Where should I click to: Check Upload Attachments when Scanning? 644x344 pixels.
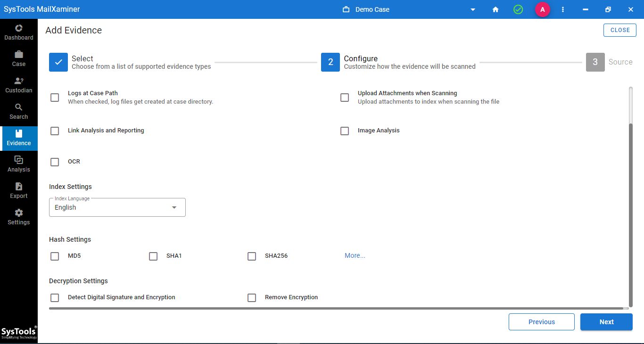pyautogui.click(x=345, y=98)
